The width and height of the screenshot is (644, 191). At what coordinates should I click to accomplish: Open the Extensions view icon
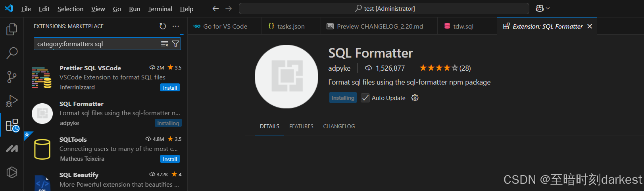pos(12,125)
